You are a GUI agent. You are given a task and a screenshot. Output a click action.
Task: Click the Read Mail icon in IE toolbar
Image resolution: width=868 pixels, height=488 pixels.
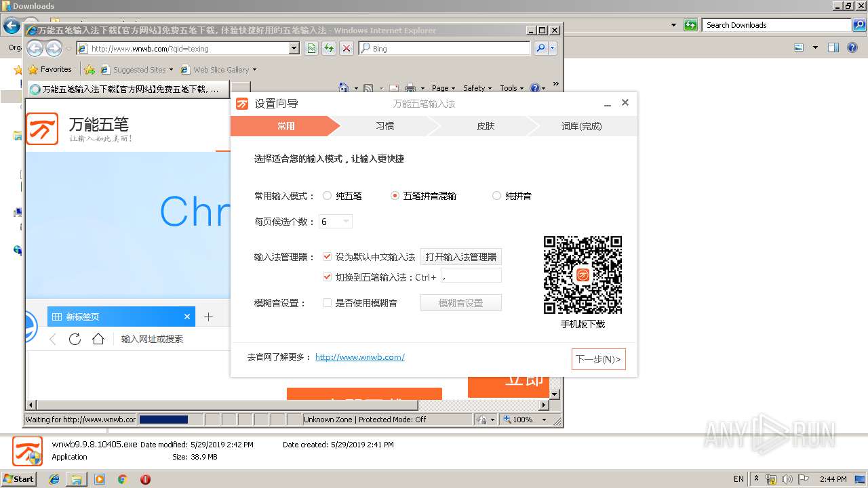pos(393,88)
